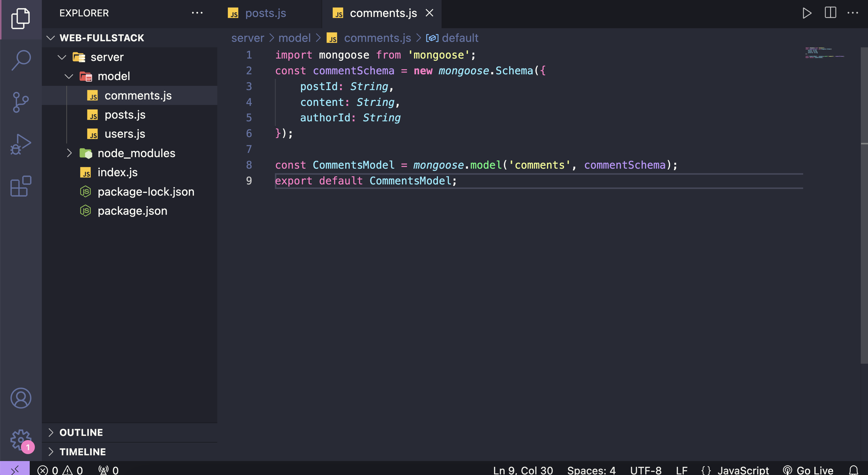868x475 pixels.
Task: Open users.js in the explorer
Action: coord(125,134)
